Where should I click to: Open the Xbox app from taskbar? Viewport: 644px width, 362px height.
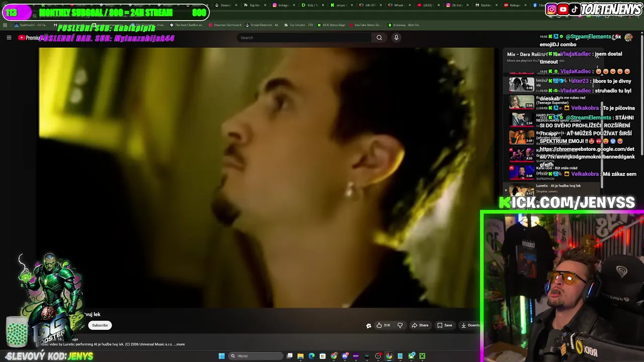[x=411, y=356]
